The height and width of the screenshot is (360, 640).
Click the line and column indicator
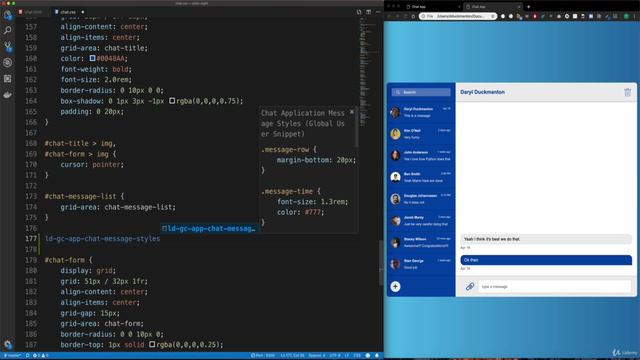(292, 356)
